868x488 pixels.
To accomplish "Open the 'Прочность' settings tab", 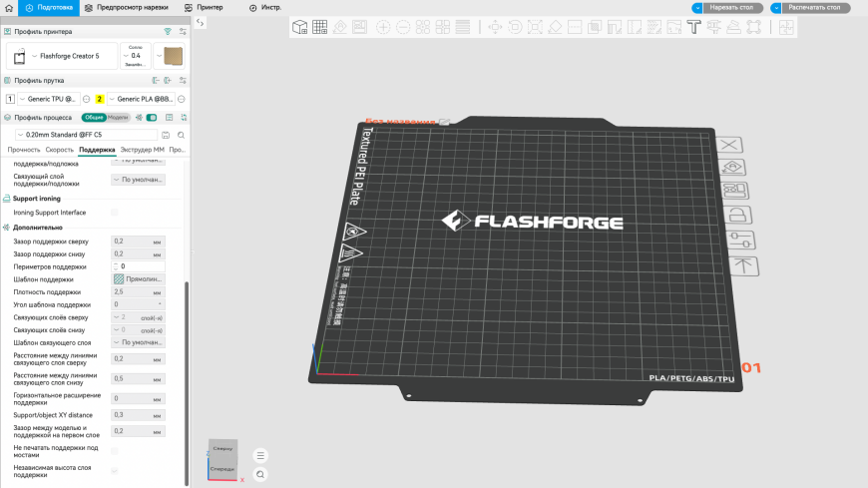I will coord(24,150).
